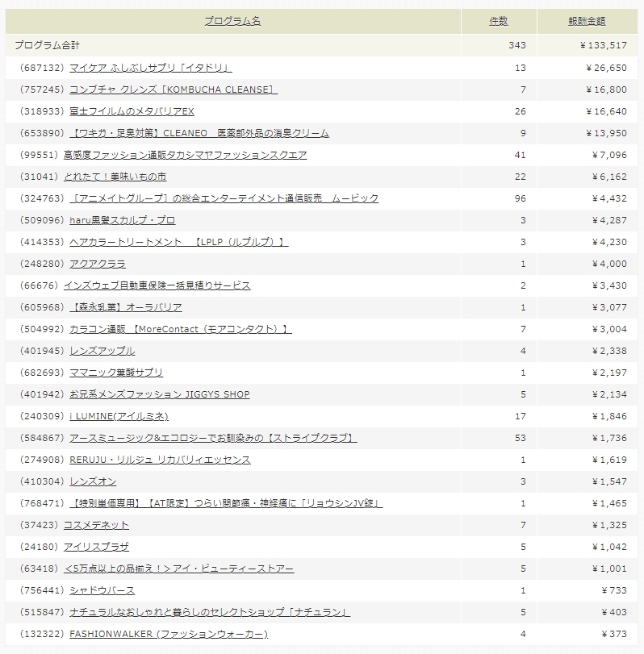Select count 96 in ムービック row
Image resolution: width=644 pixels, height=654 pixels.
coord(520,198)
